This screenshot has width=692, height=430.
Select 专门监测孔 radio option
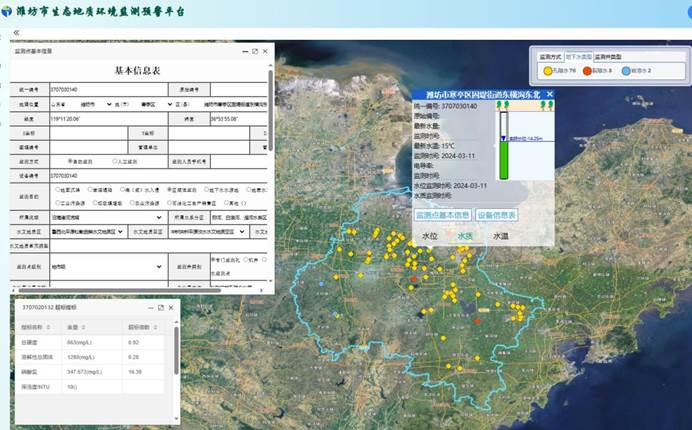pos(213,258)
